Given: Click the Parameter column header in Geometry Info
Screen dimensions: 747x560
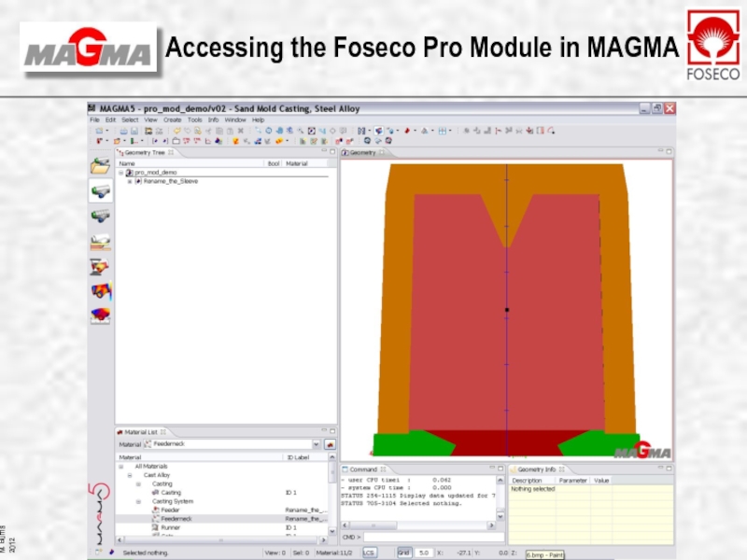Looking at the screenshot, I should point(572,481).
